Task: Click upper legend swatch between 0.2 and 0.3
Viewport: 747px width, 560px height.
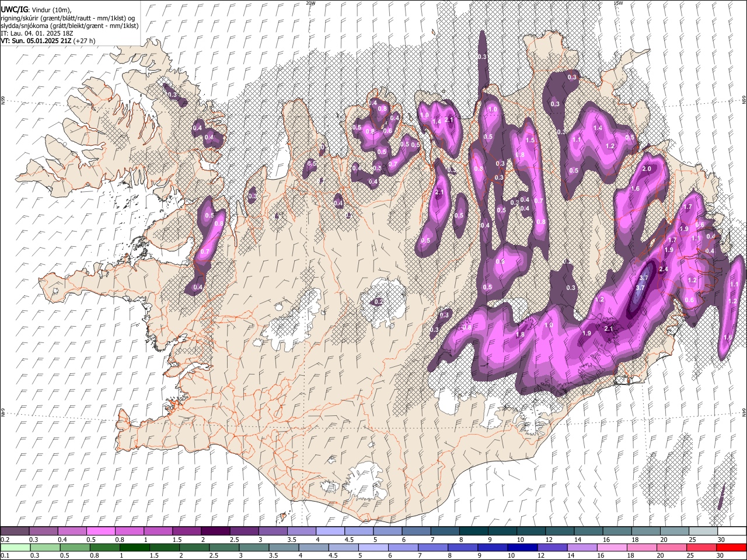Action: 15,531
